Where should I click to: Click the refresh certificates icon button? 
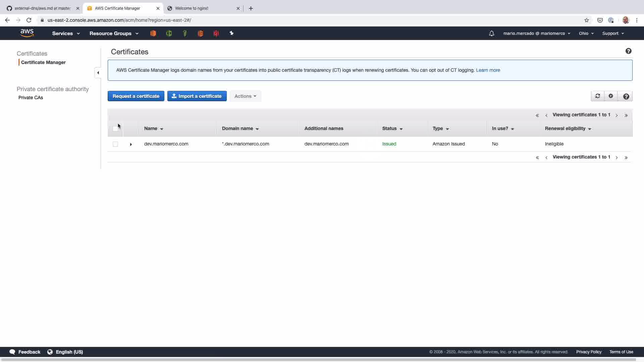[597, 96]
